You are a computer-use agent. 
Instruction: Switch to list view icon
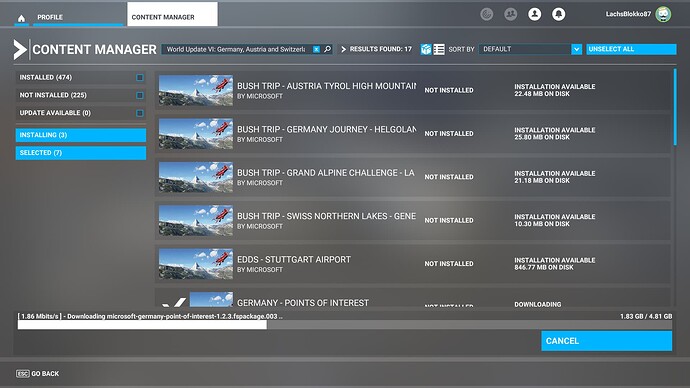(x=439, y=49)
